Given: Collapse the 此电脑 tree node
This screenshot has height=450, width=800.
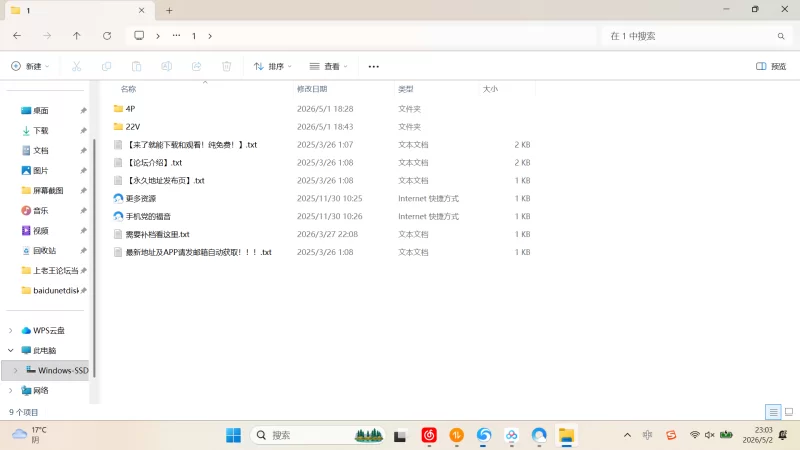Looking at the screenshot, I should pos(11,351).
